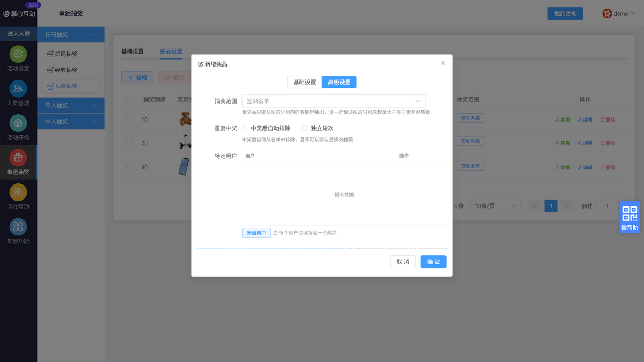Select 扫码抽奖 submenu item

click(x=67, y=54)
